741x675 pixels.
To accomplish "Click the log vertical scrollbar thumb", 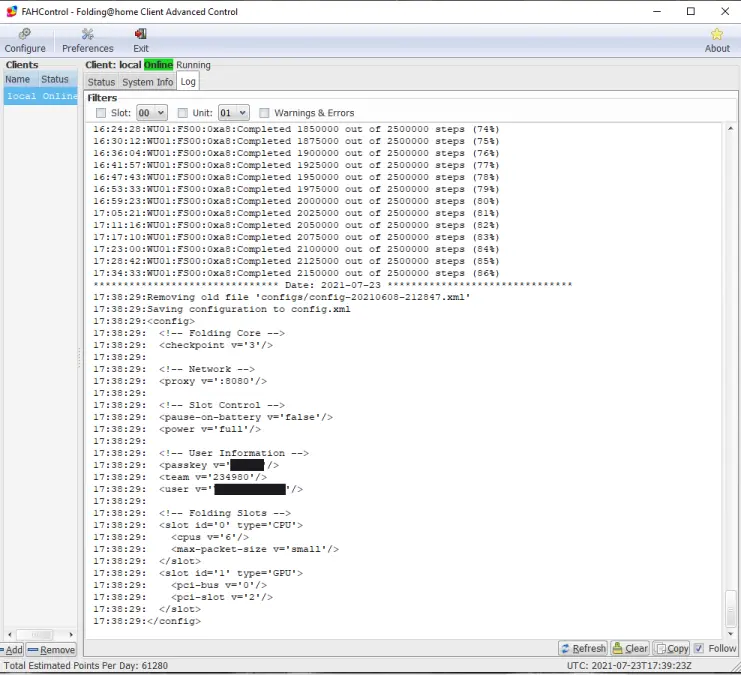I will click(x=730, y=608).
